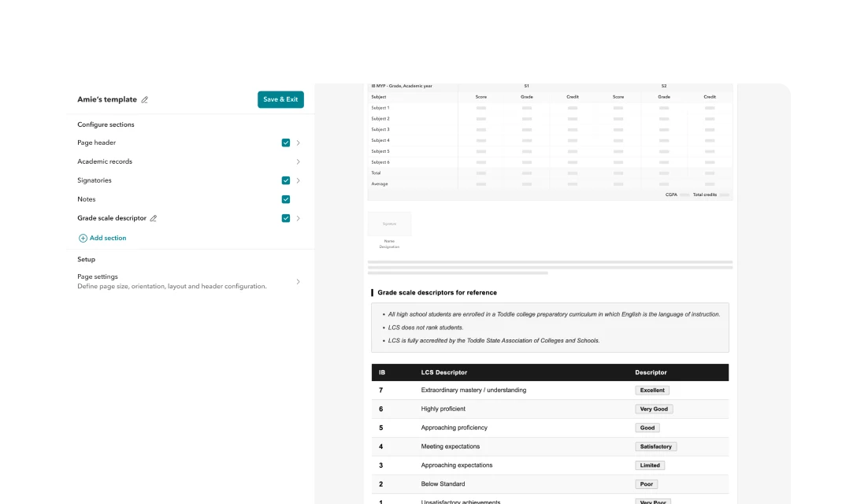
Task: Select the Academic records row label
Action: click(105, 161)
